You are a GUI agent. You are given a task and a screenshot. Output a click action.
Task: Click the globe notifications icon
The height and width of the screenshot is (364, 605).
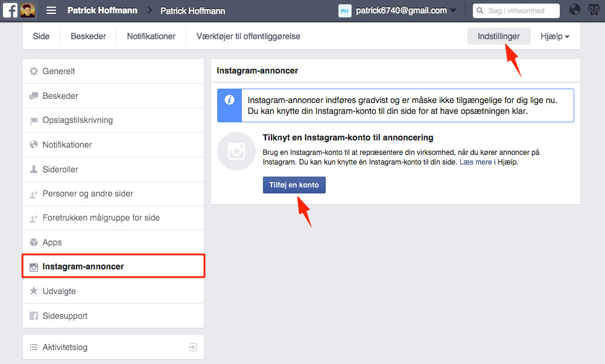pyautogui.click(x=574, y=10)
